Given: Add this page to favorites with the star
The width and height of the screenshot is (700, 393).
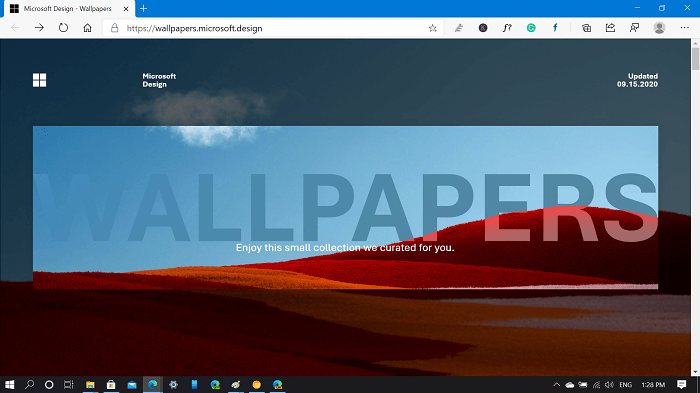Looking at the screenshot, I should point(433,28).
